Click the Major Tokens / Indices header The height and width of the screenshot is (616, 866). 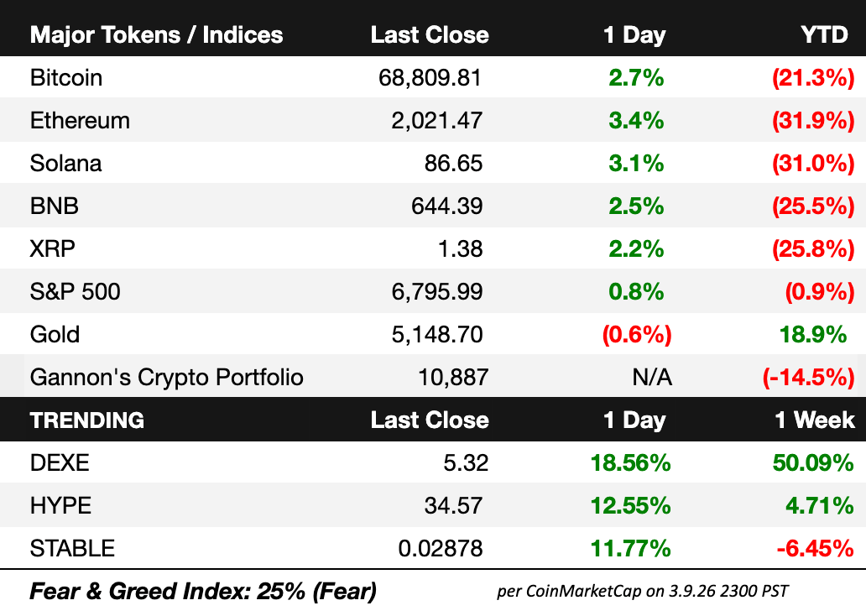tap(156, 35)
